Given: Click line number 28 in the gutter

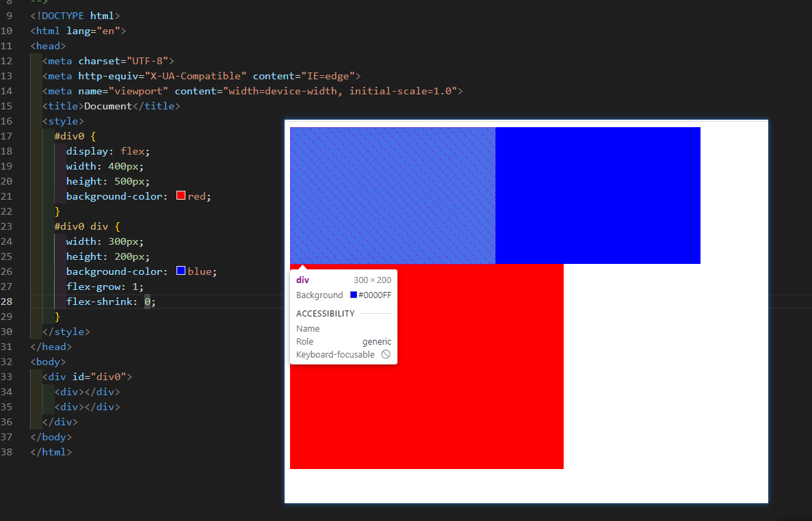Looking at the screenshot, I should [7, 301].
